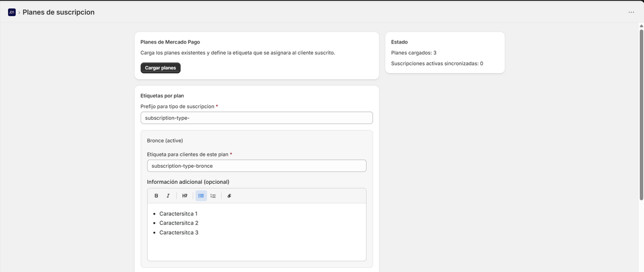Focus the subscription-type-bronce label input
Image resolution: width=644 pixels, height=272 pixels.
coord(257,166)
